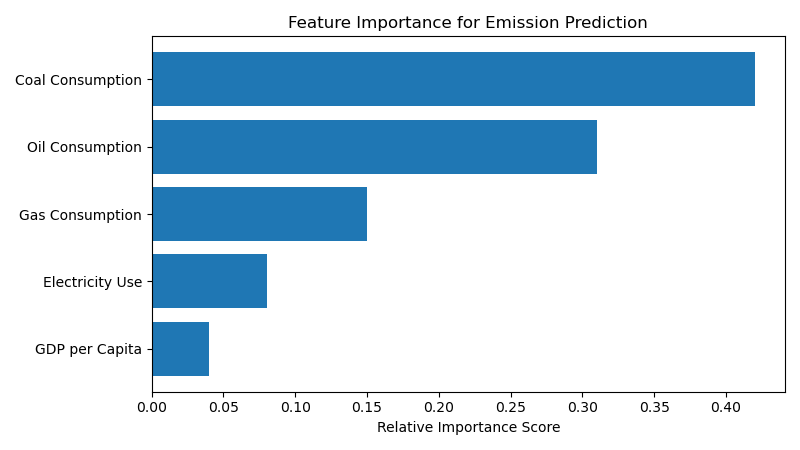
Task: Click the 'Relative Importance Score' axis title
Action: (468, 427)
